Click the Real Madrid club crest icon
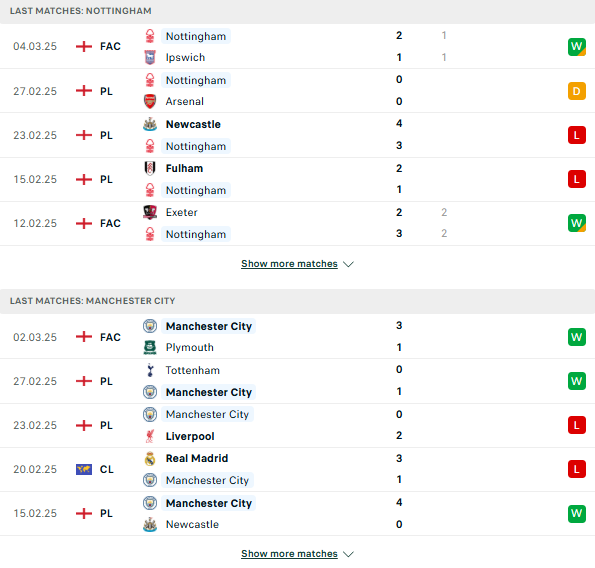 tap(150, 458)
